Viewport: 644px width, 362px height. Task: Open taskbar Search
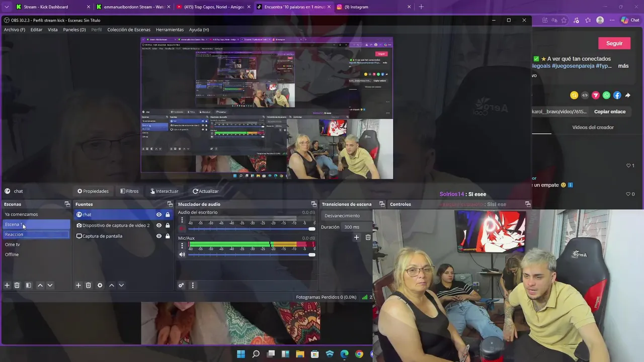tap(256, 354)
